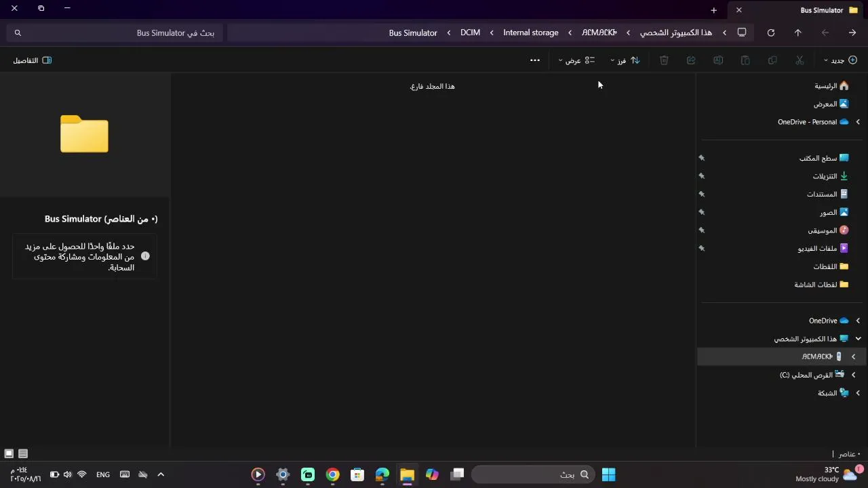This screenshot has height=488, width=868.
Task: Click the paste clipboard icon in toolbar
Action: pyautogui.click(x=745, y=60)
